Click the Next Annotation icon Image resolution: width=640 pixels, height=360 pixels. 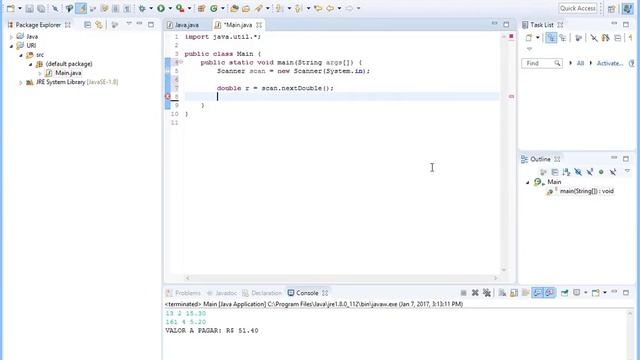click(x=279, y=8)
